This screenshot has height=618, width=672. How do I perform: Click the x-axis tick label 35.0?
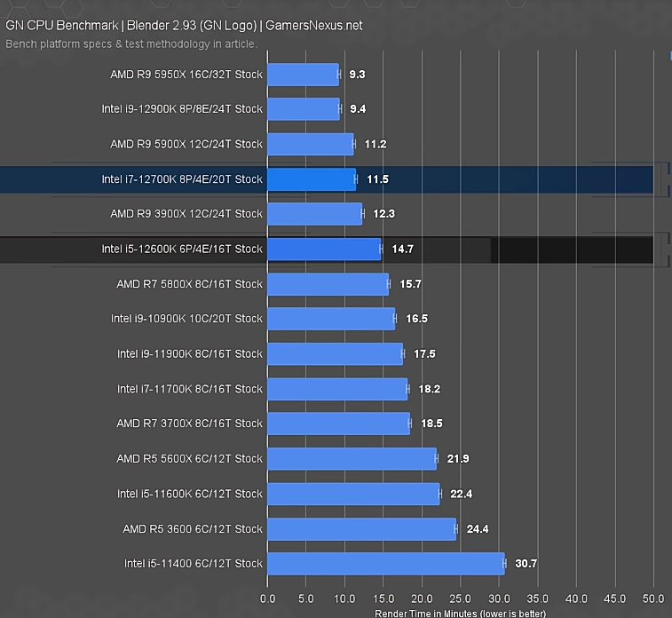point(538,598)
